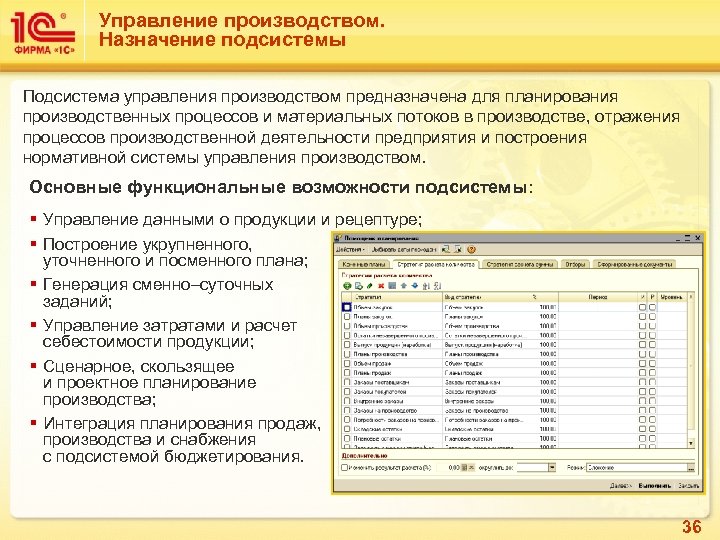Screen dimensions: 720x540
Task: Click the Copy row toolbar icon
Action: pyautogui.click(x=359, y=286)
